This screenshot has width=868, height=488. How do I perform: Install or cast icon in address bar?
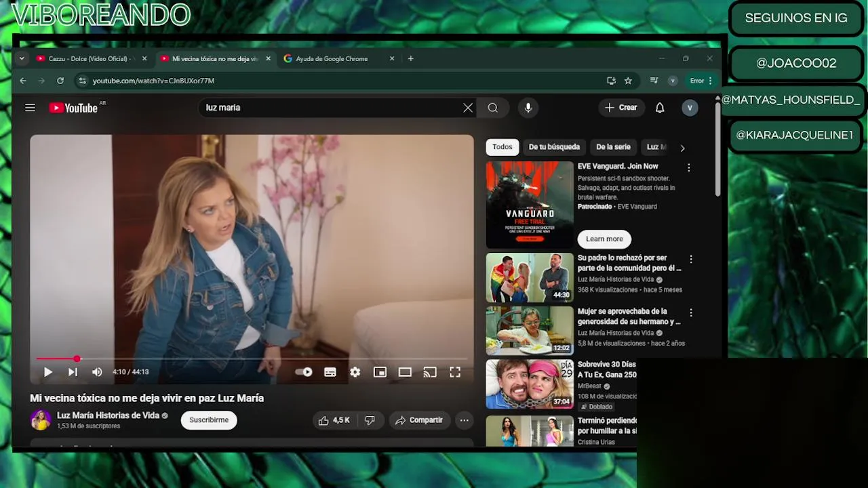click(611, 81)
